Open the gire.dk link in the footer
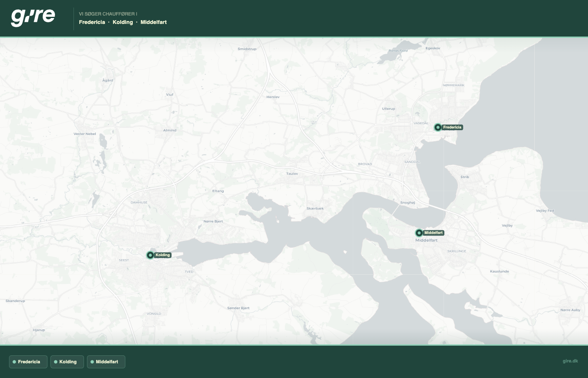This screenshot has width=588, height=378. 570,361
